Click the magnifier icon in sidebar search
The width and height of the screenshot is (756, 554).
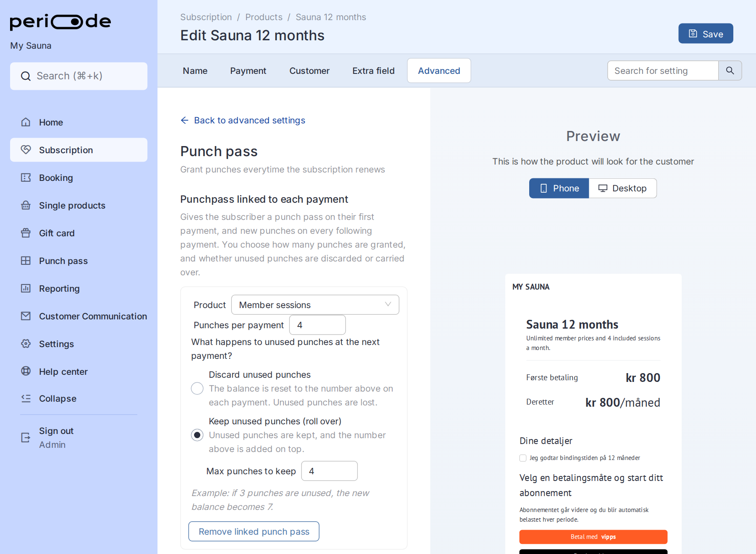(x=26, y=76)
